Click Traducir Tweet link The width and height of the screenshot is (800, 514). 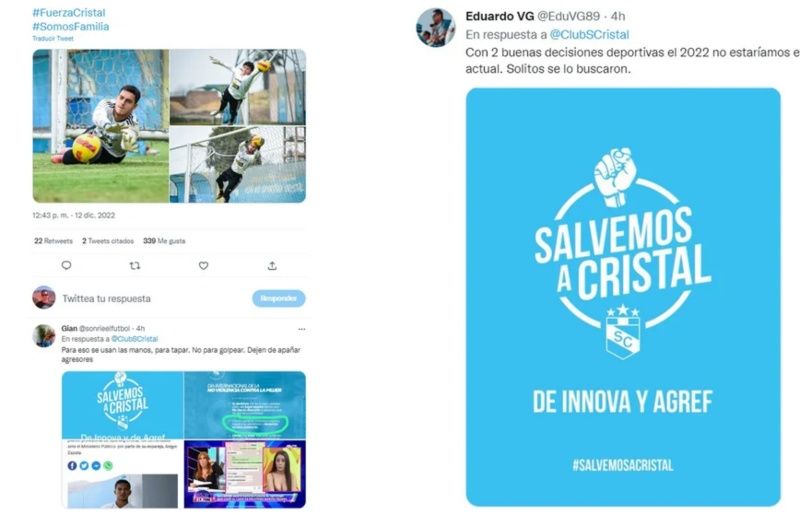[53, 38]
